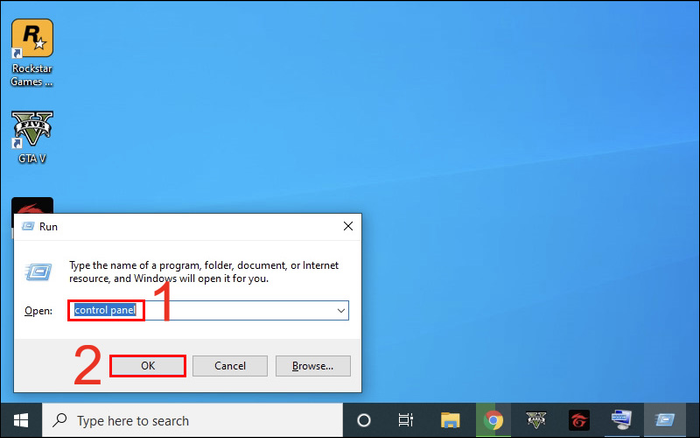Close the Run dialog

(348, 226)
